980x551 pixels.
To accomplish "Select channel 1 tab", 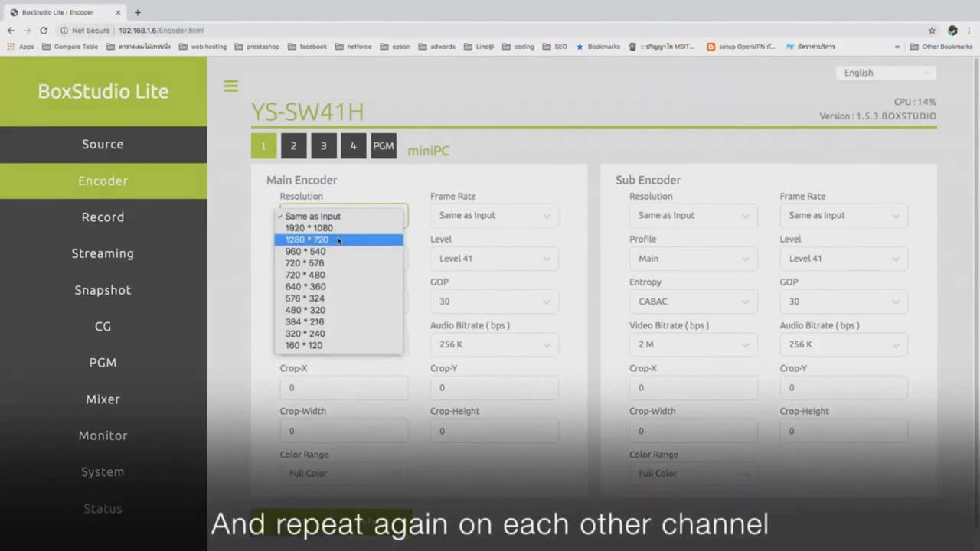I will 263,146.
